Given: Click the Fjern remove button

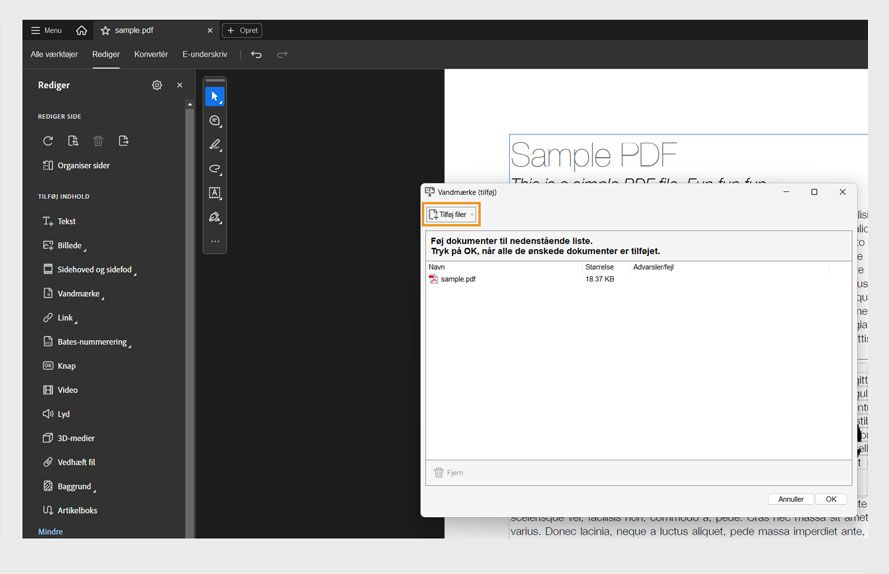Looking at the screenshot, I should pyautogui.click(x=448, y=472).
